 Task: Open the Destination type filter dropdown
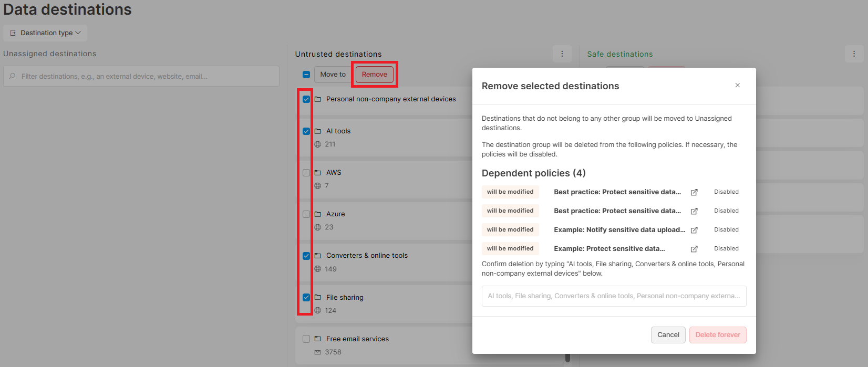coord(45,33)
